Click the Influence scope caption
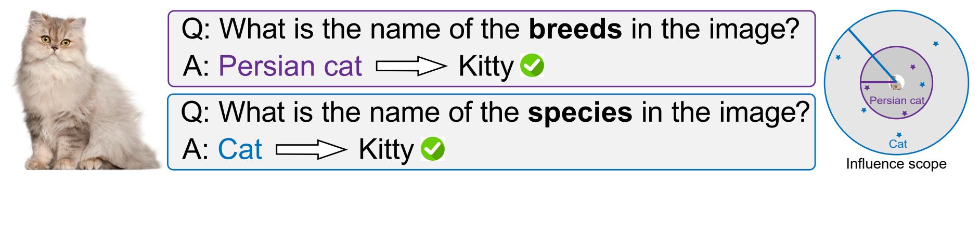Viewport: 980px width, 231px height. [x=896, y=164]
